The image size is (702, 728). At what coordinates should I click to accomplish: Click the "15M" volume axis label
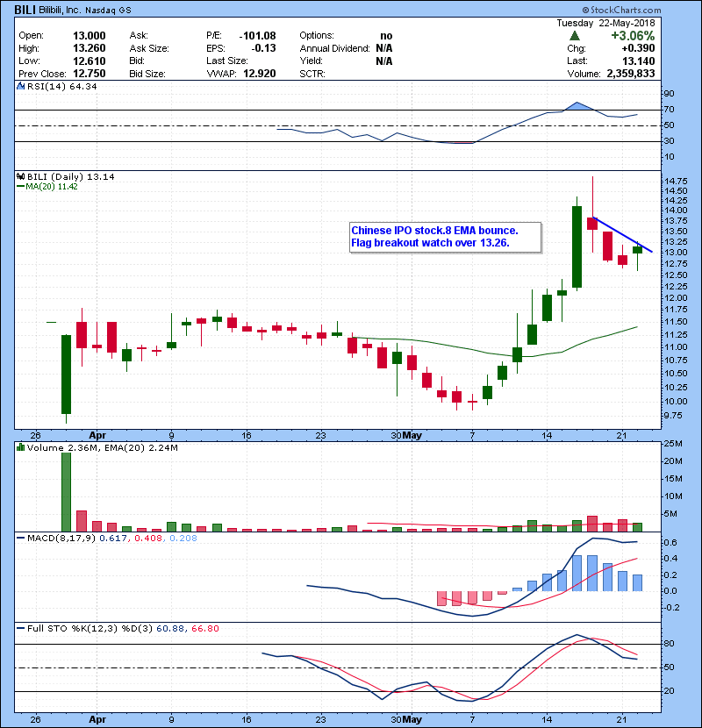pyautogui.click(x=673, y=479)
